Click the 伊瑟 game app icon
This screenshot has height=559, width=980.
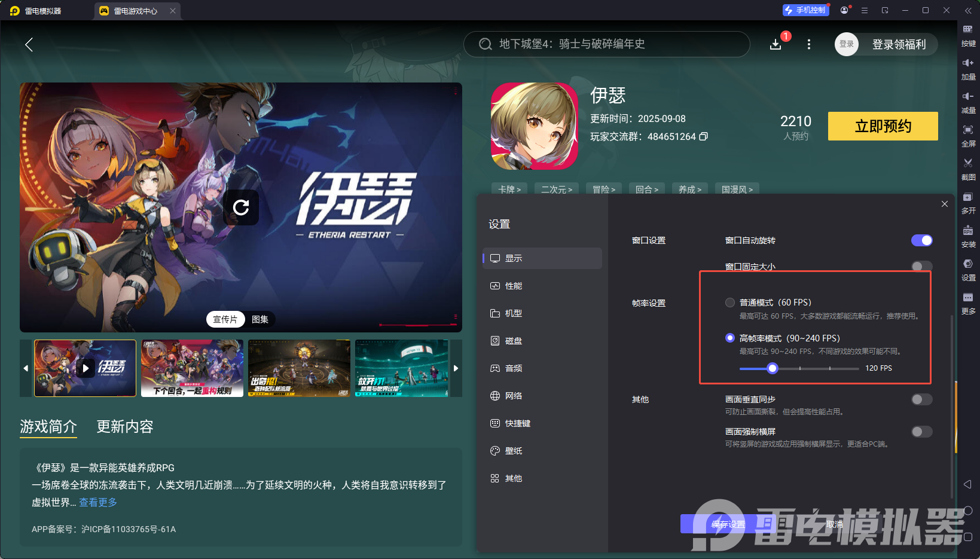[x=535, y=126]
